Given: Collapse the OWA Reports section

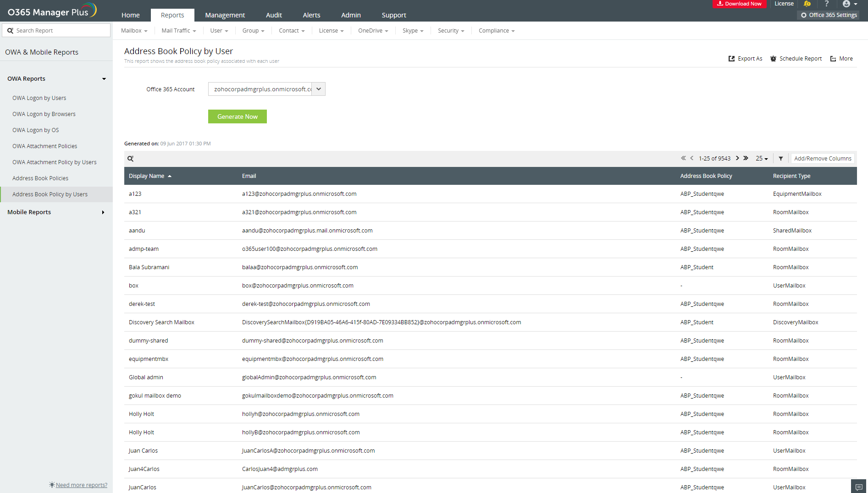Looking at the screenshot, I should (104, 78).
